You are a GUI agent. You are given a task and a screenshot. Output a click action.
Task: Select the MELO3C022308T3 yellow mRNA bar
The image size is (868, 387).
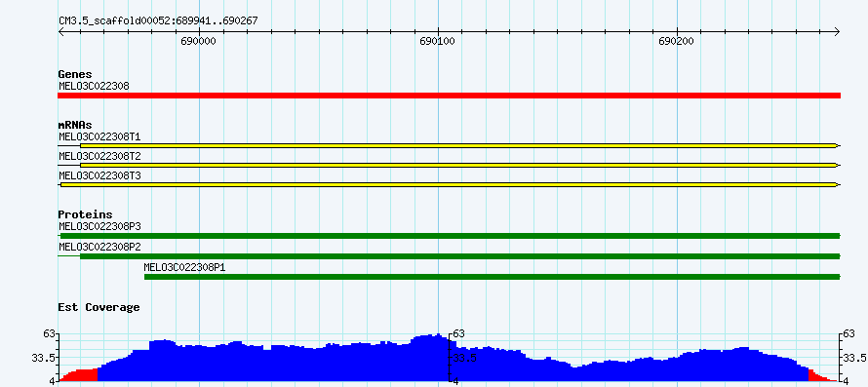click(449, 185)
